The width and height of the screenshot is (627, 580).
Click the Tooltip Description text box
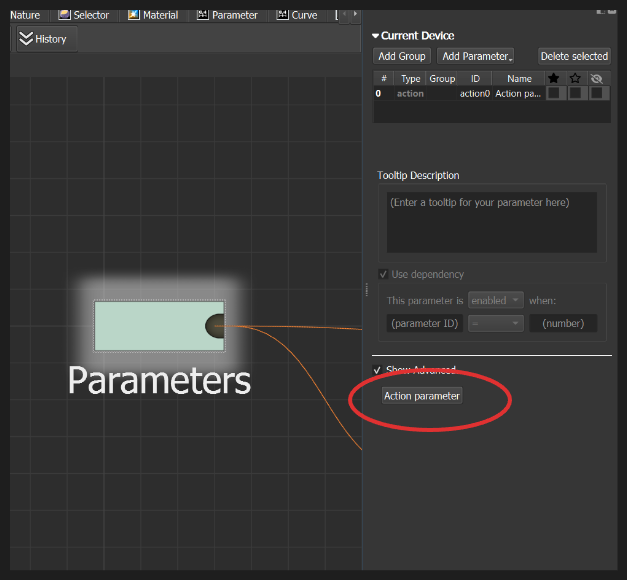pos(491,222)
